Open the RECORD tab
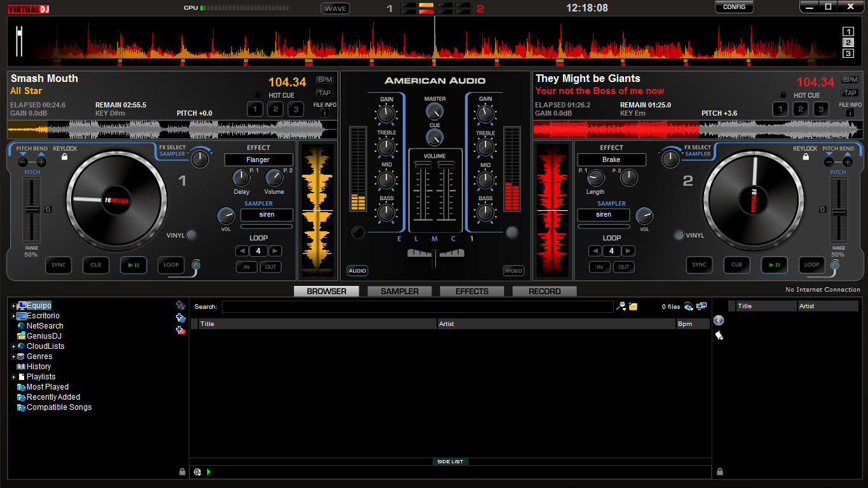 [x=544, y=290]
